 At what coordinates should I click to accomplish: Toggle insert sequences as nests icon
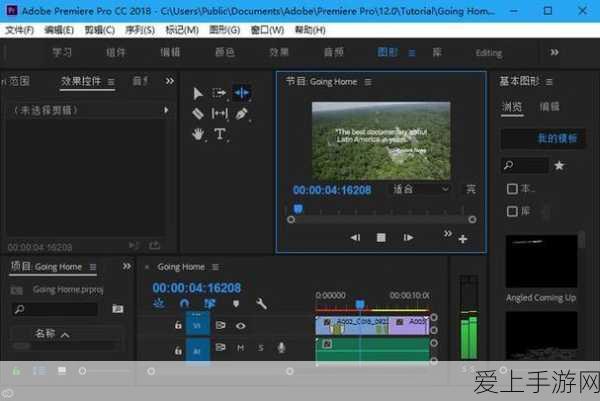click(159, 304)
